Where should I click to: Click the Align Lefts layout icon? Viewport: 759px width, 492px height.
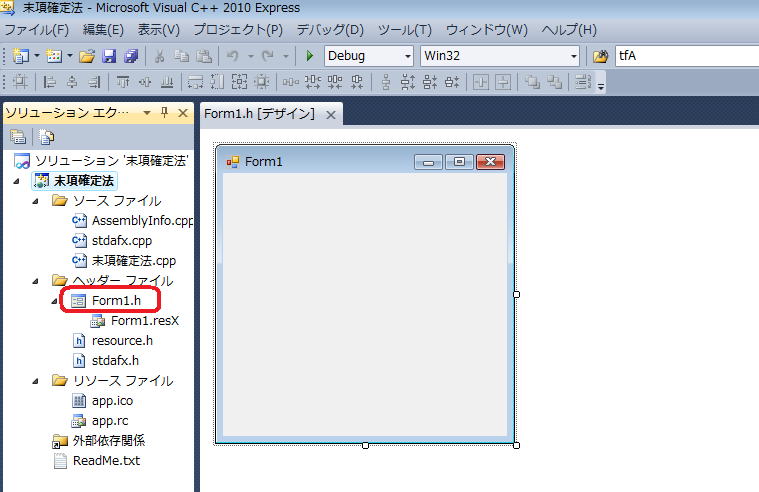[49, 82]
